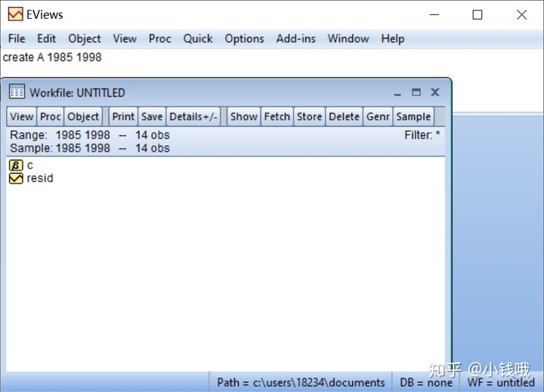
Task: Click the DB = none status entry
Action: coord(426,382)
